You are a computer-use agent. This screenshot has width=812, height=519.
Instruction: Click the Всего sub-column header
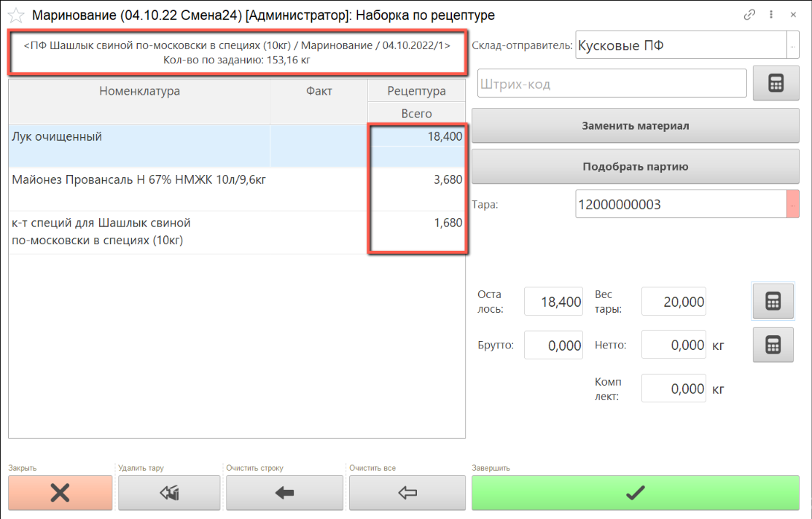[x=416, y=114]
